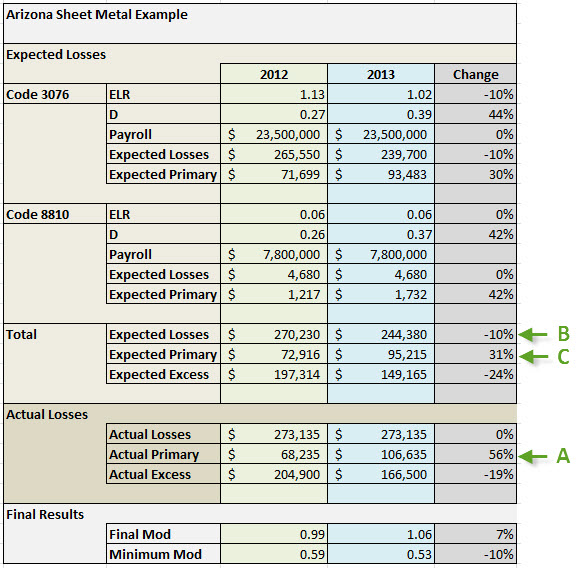The image size is (587, 568).
Task: Click the -19% change cell
Action: (x=475, y=474)
